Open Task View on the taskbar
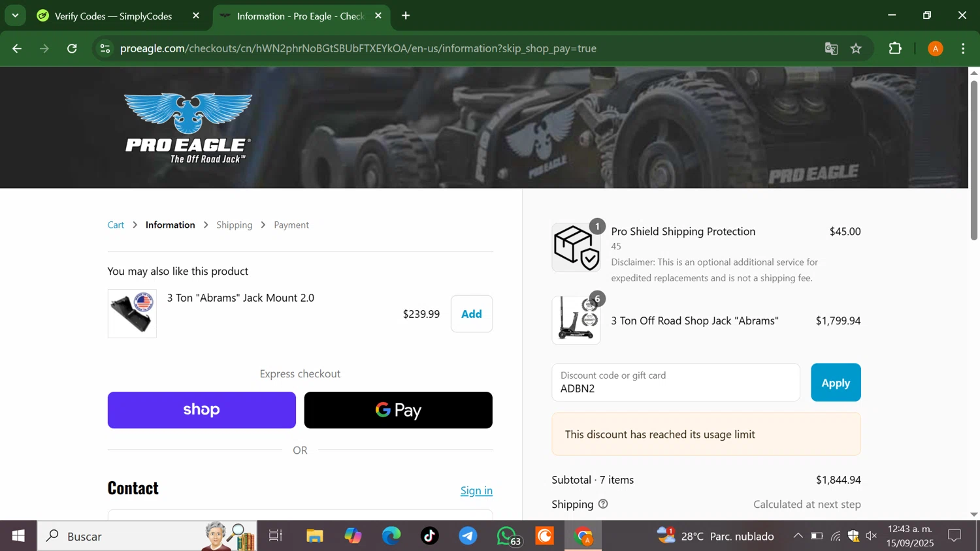The width and height of the screenshot is (980, 551). pos(276,536)
